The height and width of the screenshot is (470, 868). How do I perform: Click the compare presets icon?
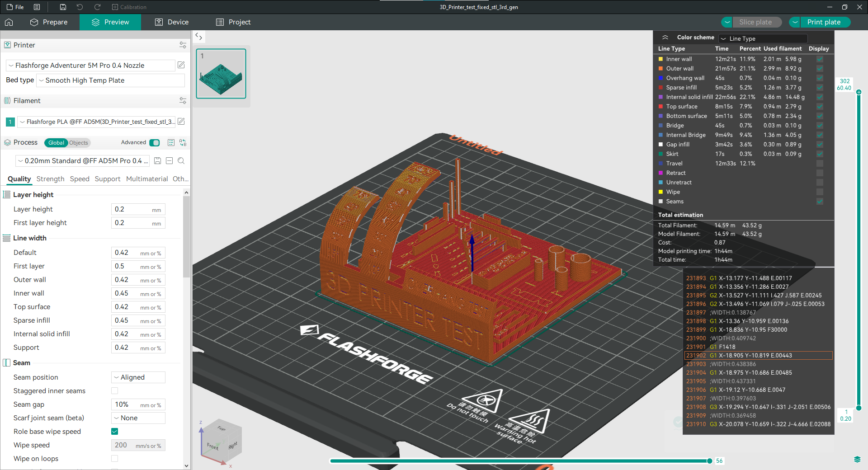tap(183, 142)
